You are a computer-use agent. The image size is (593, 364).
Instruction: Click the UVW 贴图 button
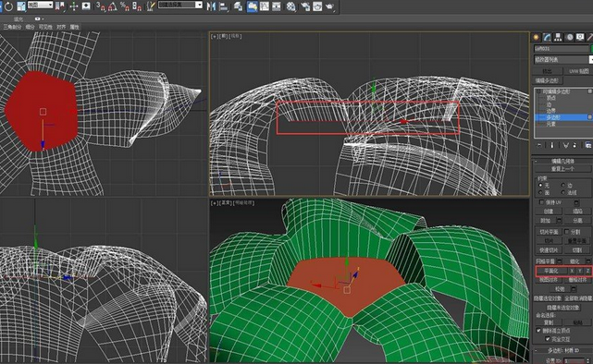pyautogui.click(x=578, y=71)
